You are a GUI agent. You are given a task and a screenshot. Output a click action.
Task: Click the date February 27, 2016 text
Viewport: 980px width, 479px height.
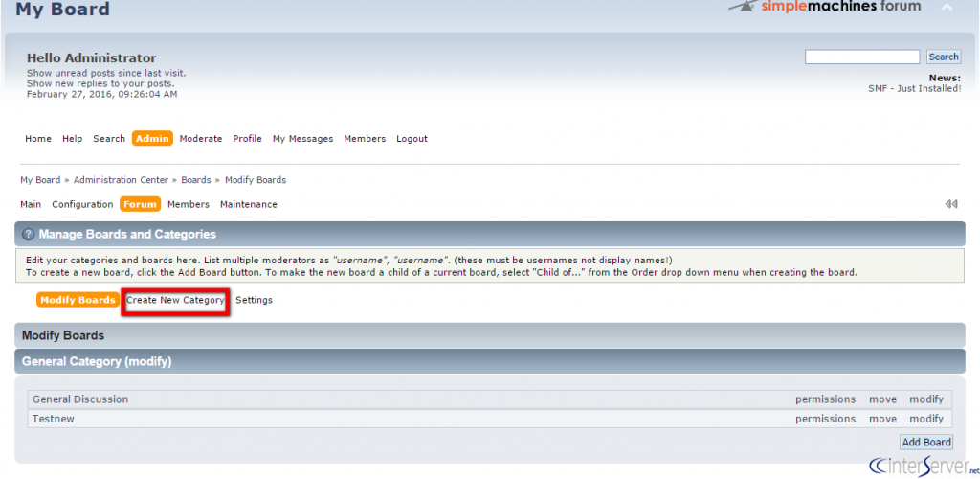point(101,95)
